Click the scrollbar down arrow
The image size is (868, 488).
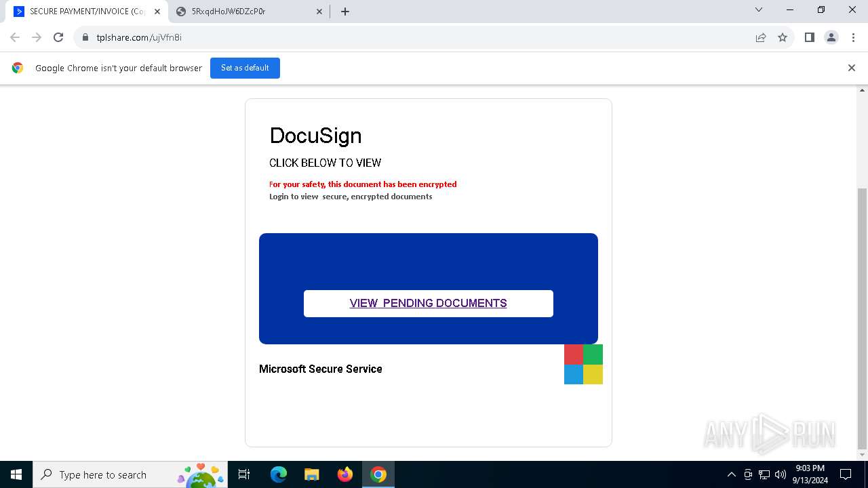[x=863, y=455]
